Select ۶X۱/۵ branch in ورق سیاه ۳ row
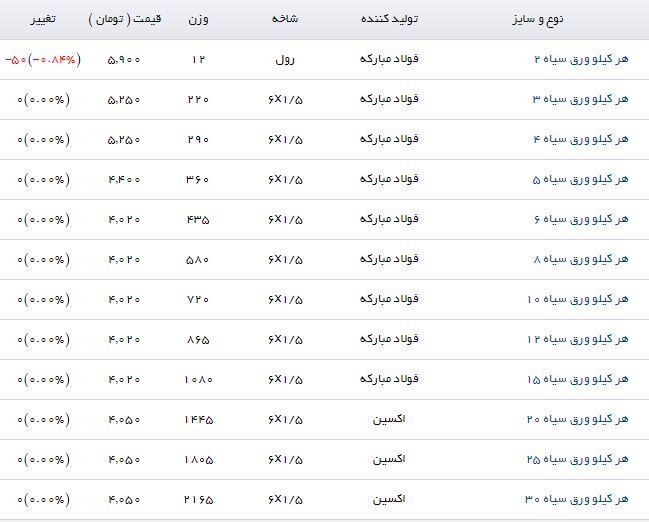Screen dimensions: 649x522 [x=285, y=100]
